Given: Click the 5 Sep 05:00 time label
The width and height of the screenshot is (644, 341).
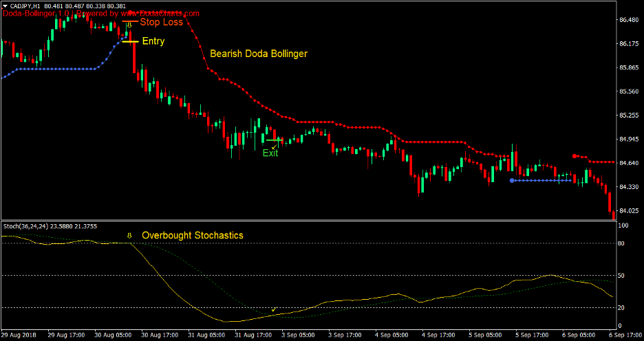Looking at the screenshot, I should click(486, 335).
